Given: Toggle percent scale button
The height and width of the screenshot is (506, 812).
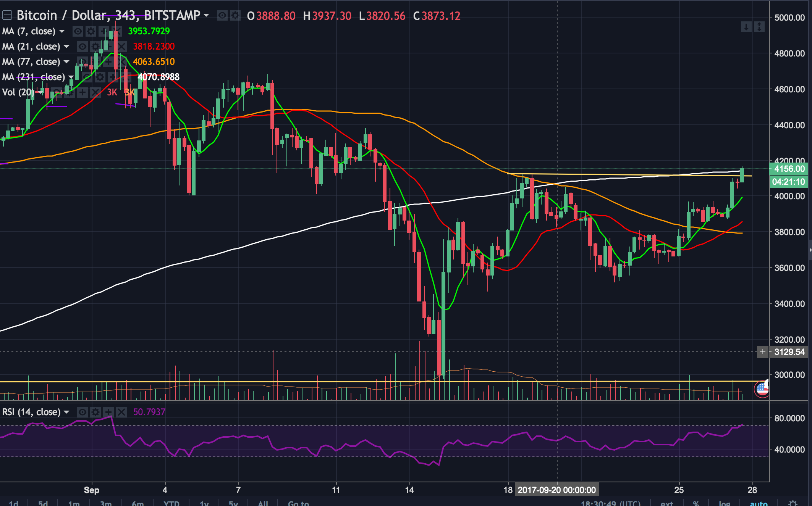Looking at the screenshot, I should point(696,503).
